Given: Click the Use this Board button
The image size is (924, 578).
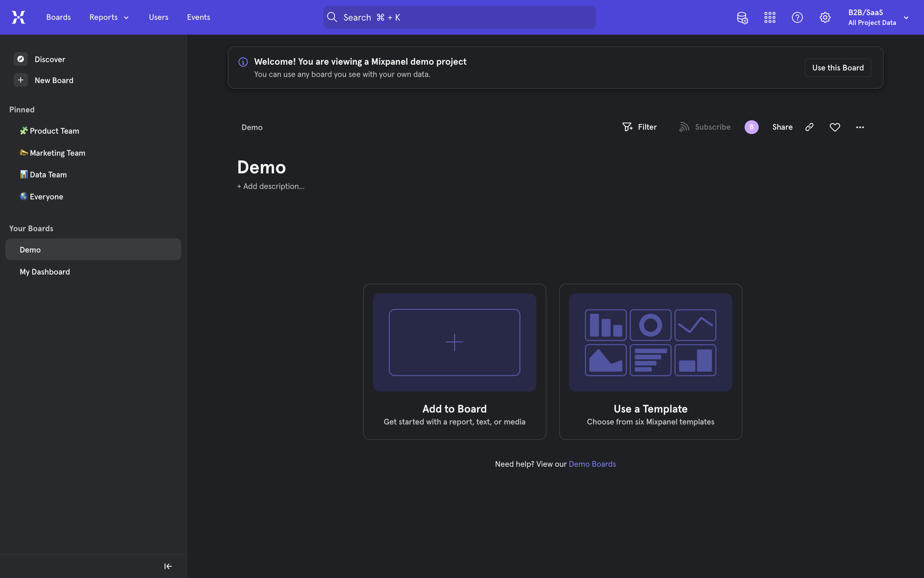Looking at the screenshot, I should tap(838, 68).
